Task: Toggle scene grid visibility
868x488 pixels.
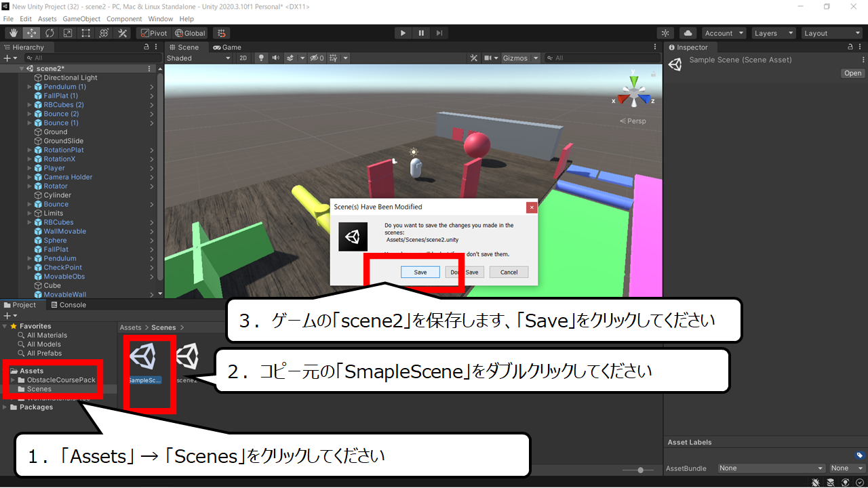Action: 333,58
